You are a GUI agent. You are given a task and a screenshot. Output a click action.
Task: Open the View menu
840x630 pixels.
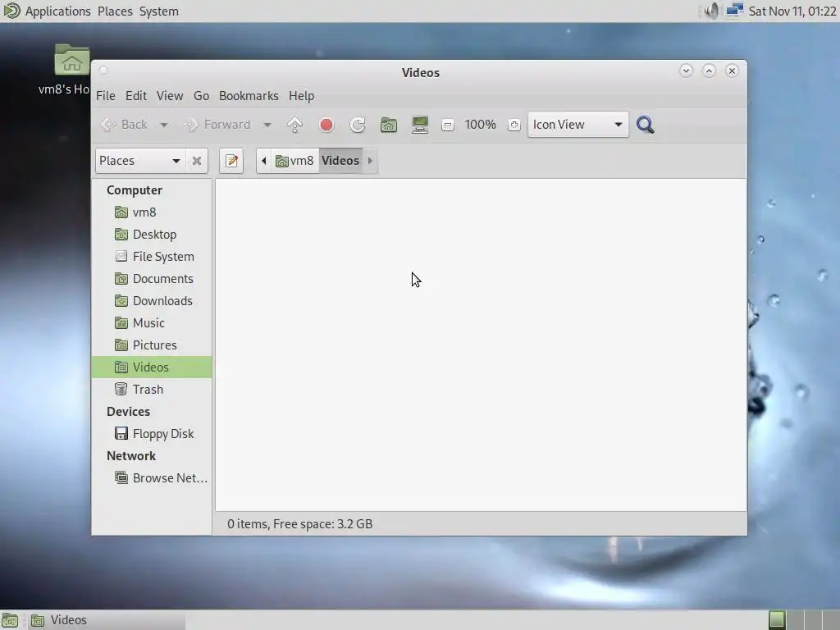(x=170, y=96)
